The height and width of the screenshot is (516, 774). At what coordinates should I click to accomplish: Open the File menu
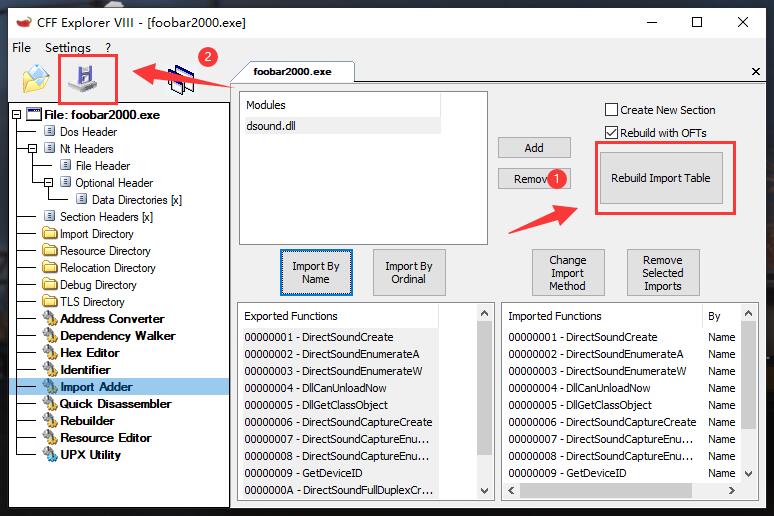click(x=21, y=47)
